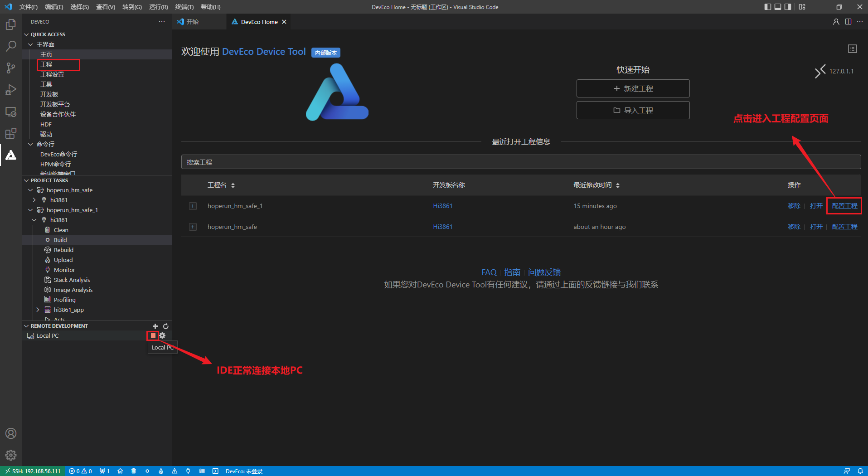
Task: Open the Search view in activity bar
Action: tap(11, 46)
